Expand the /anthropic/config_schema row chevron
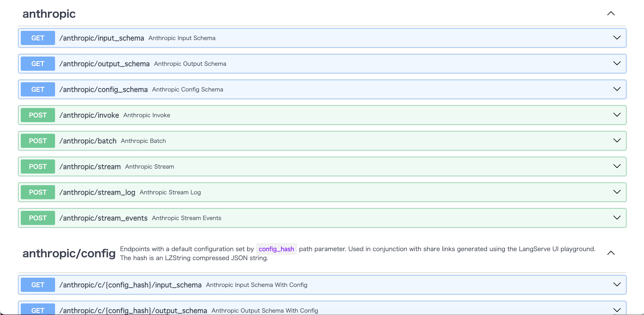The image size is (644, 315). (x=617, y=89)
